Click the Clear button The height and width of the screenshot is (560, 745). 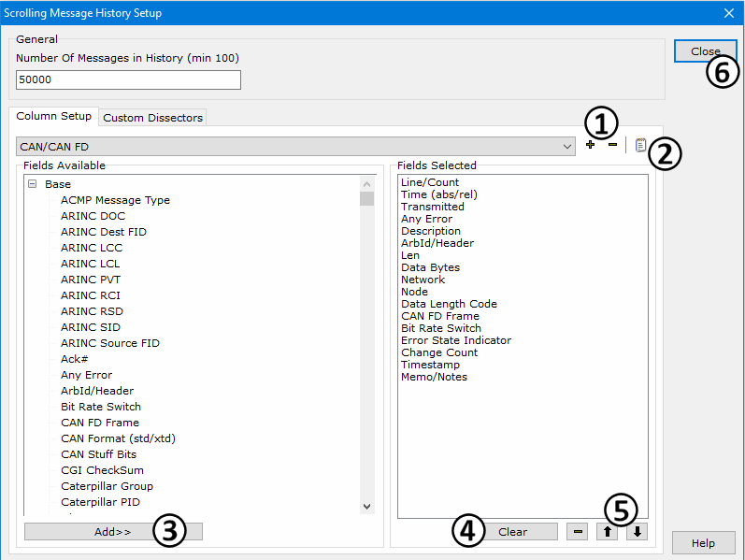coord(512,532)
